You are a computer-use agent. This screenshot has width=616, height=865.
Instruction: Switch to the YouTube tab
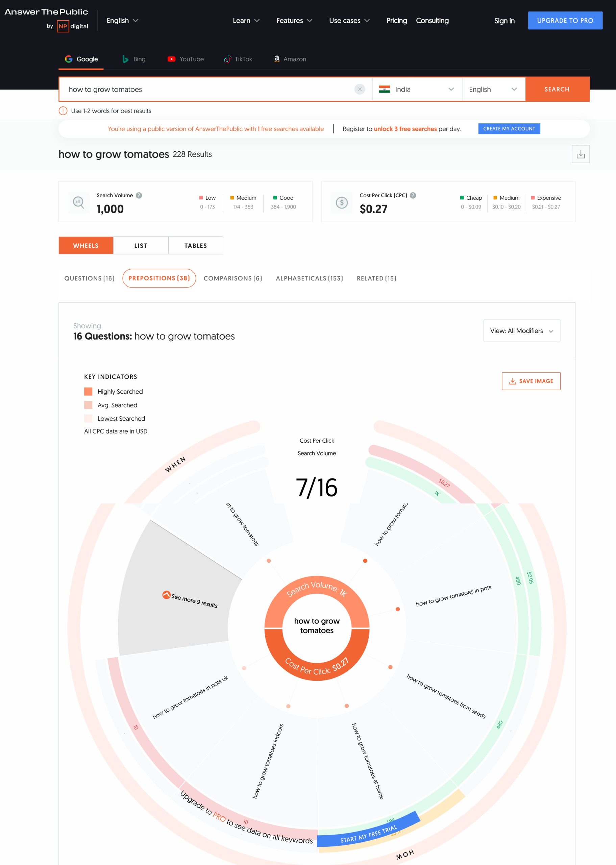click(x=186, y=59)
